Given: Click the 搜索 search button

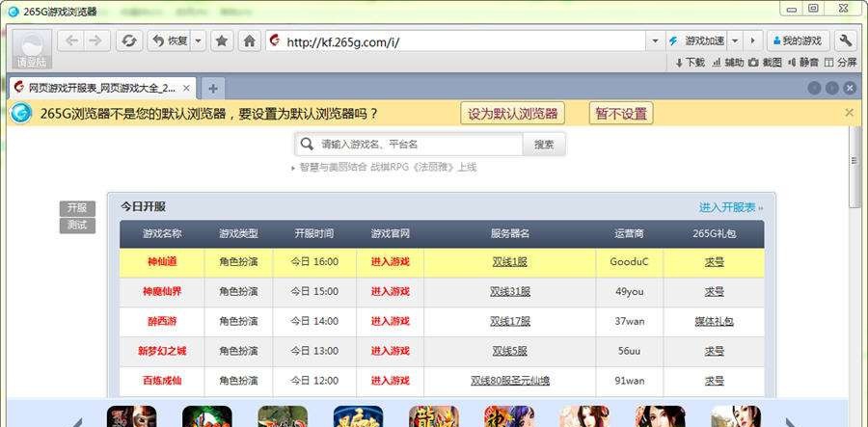Looking at the screenshot, I should 544,145.
